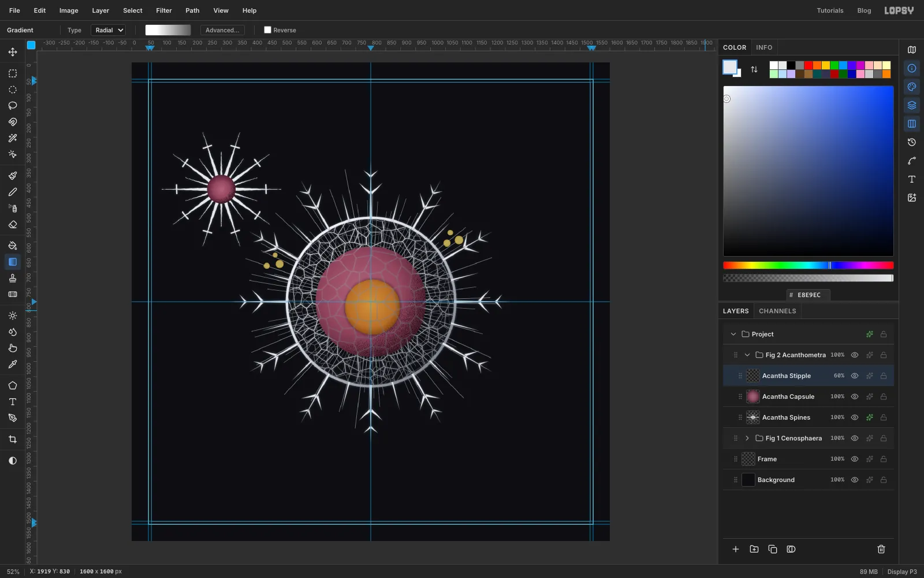This screenshot has width=924, height=578.
Task: Open the History panel icon
Action: coord(912,142)
